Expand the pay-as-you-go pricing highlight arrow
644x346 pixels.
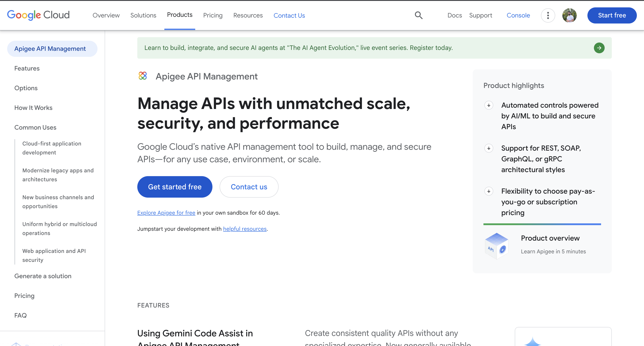489,191
